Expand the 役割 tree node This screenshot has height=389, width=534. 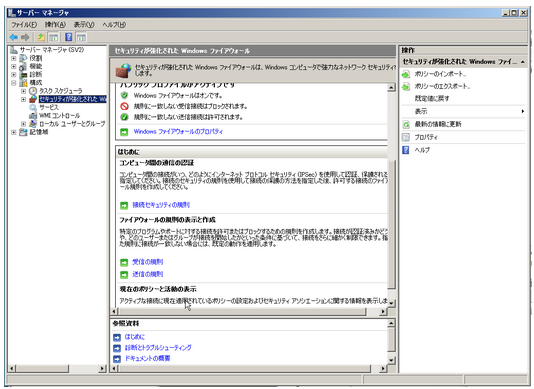(14, 58)
